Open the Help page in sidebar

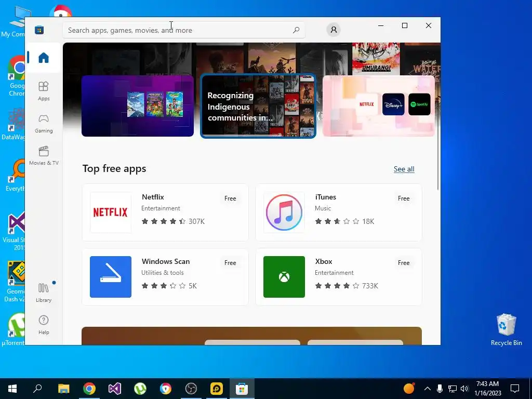[x=44, y=325]
